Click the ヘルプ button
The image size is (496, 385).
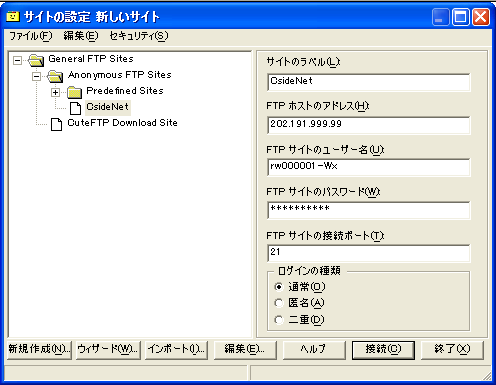(314, 350)
